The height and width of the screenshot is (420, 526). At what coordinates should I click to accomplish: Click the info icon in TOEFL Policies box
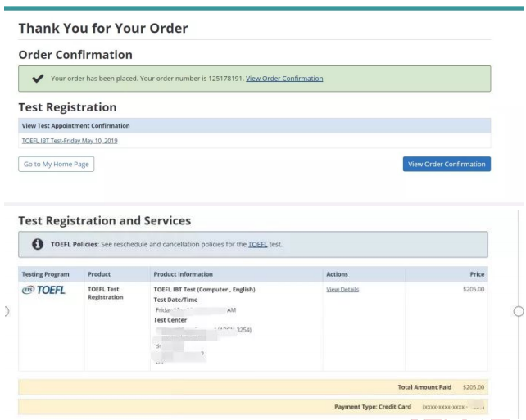38,244
